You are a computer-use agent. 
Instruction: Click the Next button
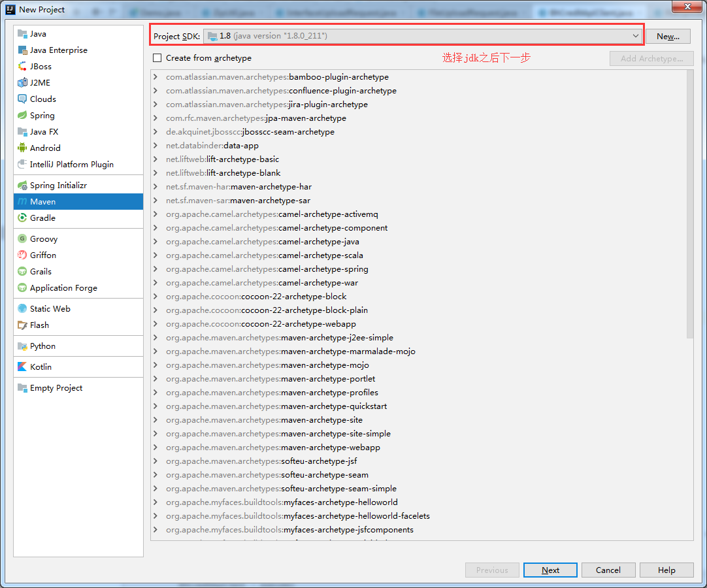coord(550,570)
